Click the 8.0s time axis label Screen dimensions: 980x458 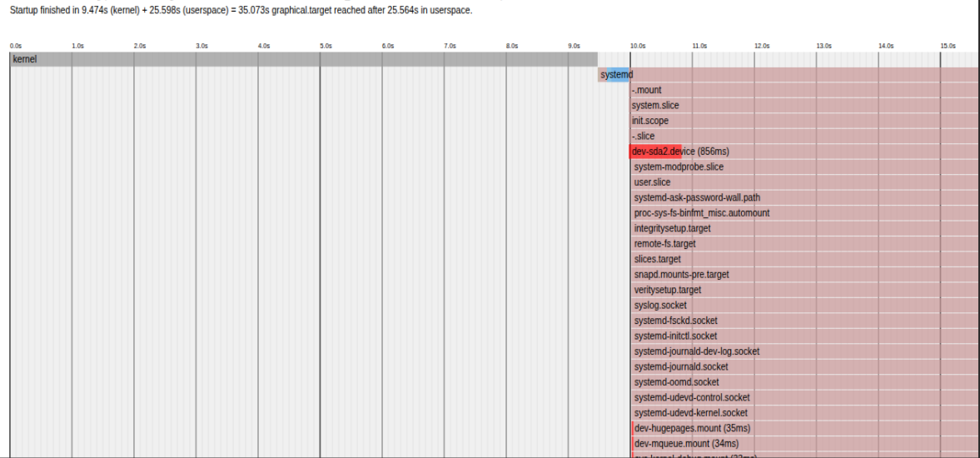tap(512, 47)
